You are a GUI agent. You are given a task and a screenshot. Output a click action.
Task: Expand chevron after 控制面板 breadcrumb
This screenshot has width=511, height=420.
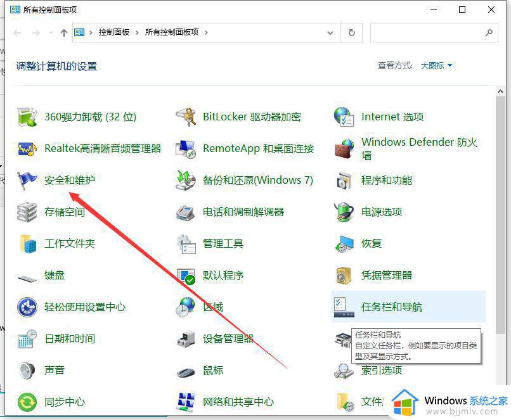click(137, 32)
